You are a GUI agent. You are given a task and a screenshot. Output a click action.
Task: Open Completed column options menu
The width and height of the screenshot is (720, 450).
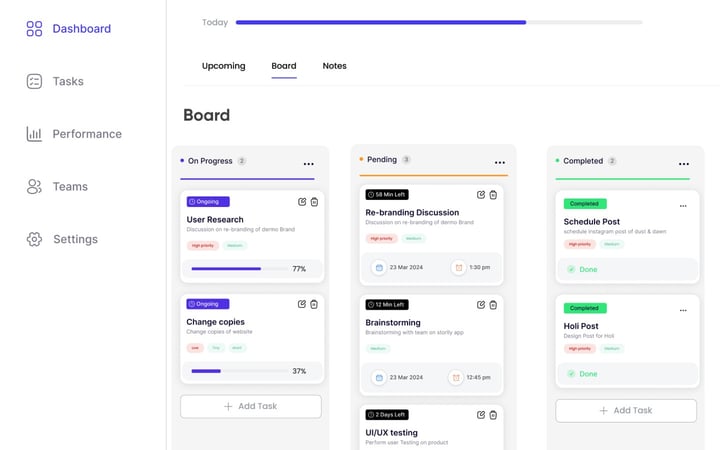point(684,164)
